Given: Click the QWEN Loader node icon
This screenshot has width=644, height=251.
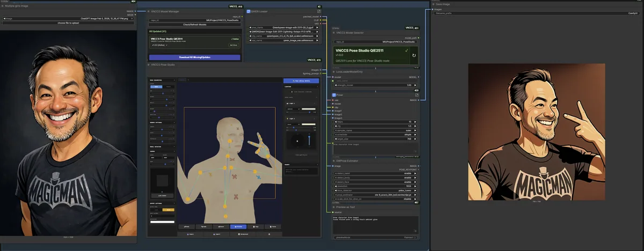Looking at the screenshot, I should [x=248, y=11].
